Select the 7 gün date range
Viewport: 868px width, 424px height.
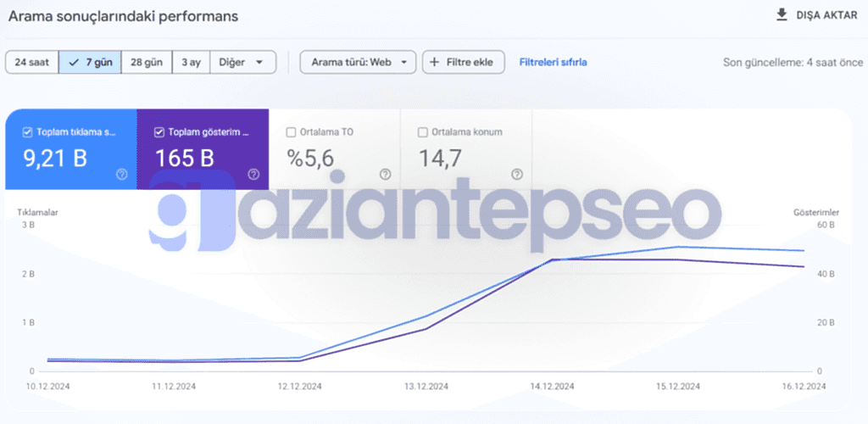coord(89,62)
